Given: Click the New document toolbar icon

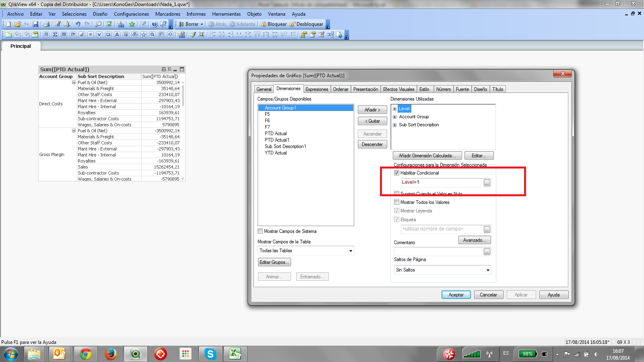Looking at the screenshot, I should tap(8, 24).
